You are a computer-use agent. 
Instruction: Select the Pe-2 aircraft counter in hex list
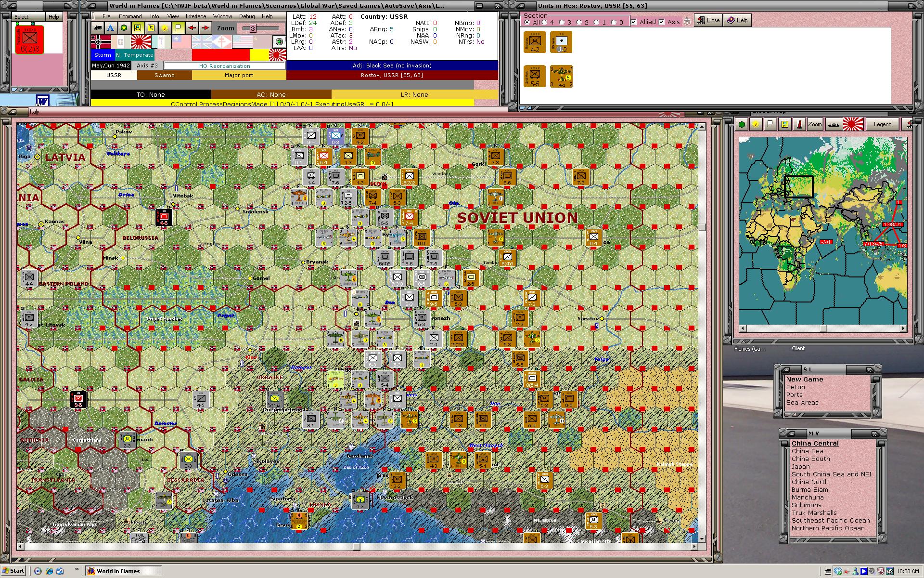(561, 76)
